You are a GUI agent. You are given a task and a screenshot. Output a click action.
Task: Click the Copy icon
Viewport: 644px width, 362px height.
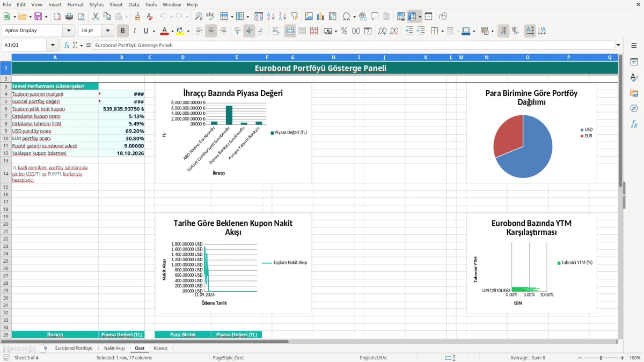tap(107, 17)
